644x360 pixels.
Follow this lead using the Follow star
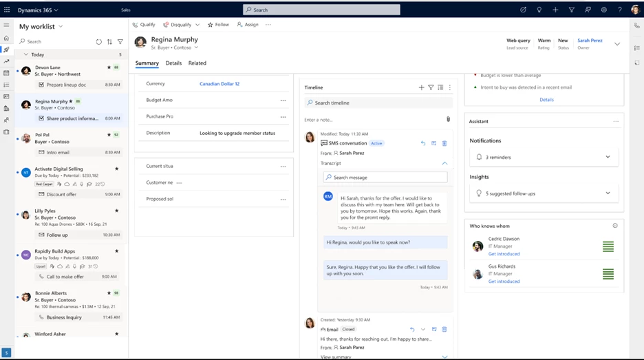[x=218, y=25]
